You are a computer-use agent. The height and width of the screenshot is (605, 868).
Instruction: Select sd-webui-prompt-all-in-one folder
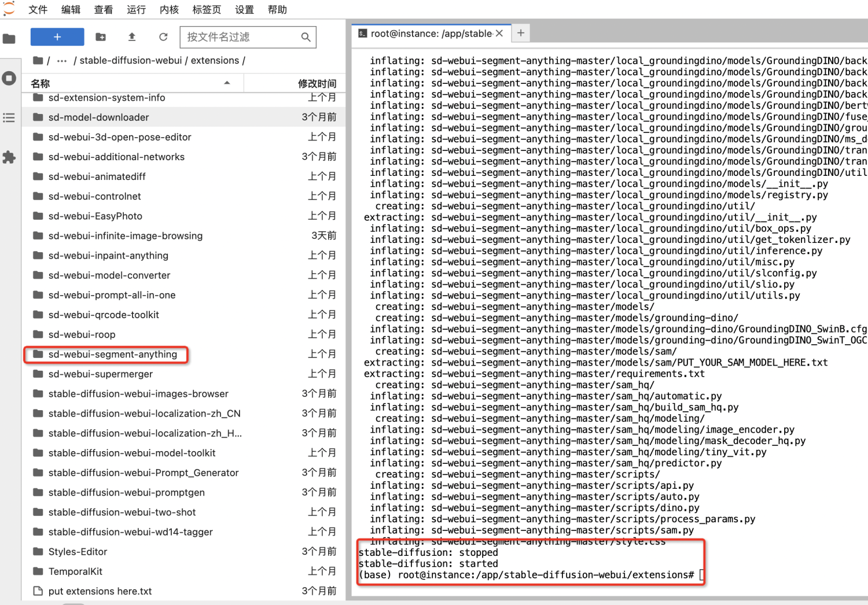pyautogui.click(x=185, y=295)
